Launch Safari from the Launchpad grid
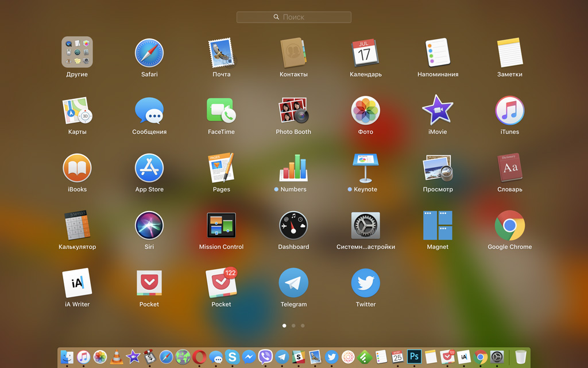Screen dimensions: 588x368 coord(149,52)
